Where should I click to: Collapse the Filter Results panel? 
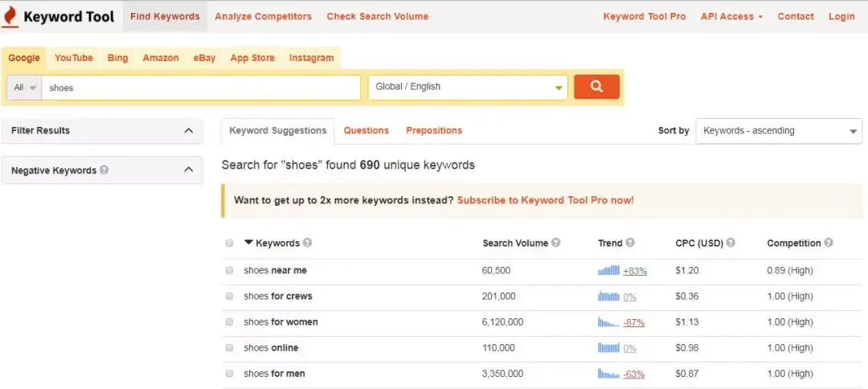[x=188, y=130]
